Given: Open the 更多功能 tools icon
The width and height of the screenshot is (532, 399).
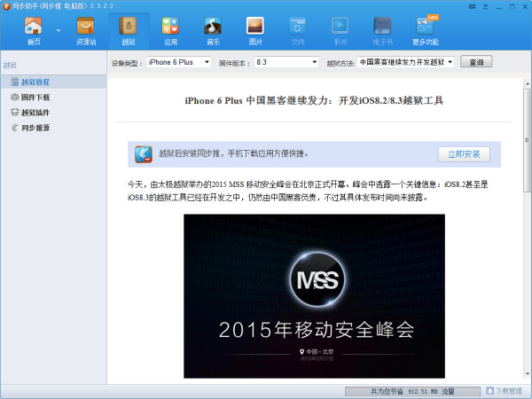Looking at the screenshot, I should point(425,27).
